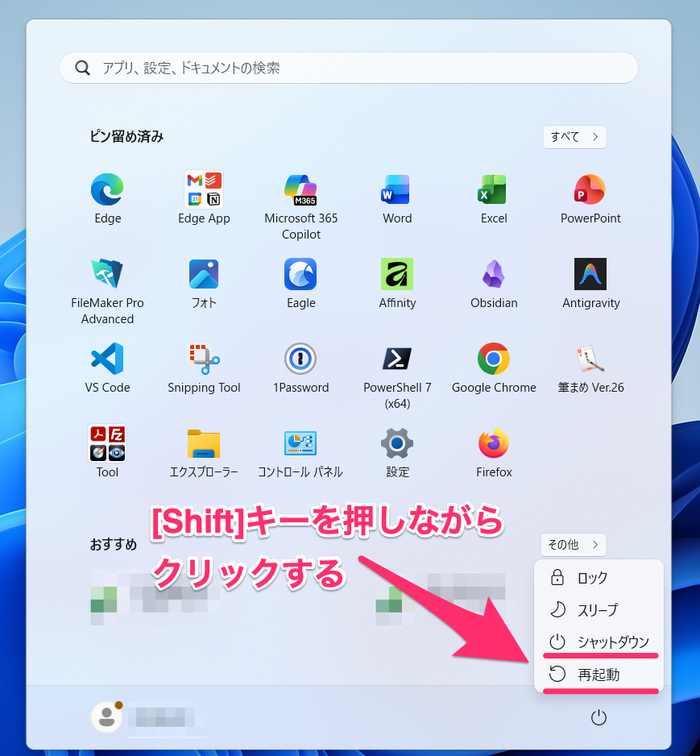Expand その他 for more recommendations
The height and width of the screenshot is (756, 700).
[574, 545]
